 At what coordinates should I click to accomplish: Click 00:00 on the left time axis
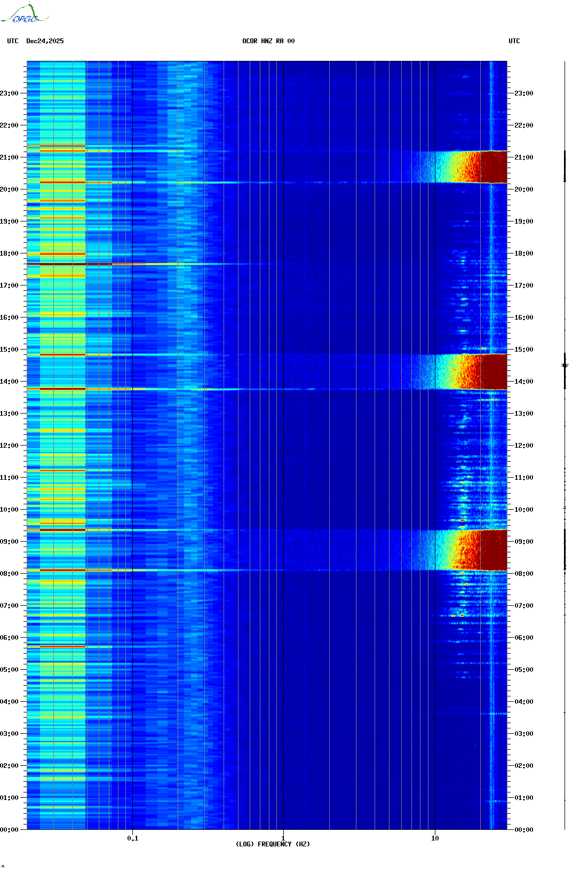(x=9, y=830)
